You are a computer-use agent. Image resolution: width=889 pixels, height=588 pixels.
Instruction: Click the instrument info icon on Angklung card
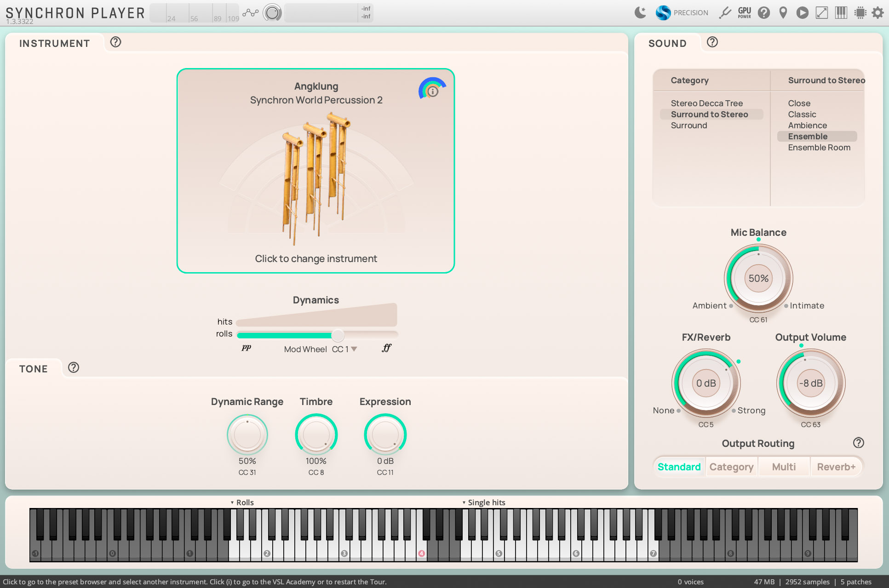point(432,91)
